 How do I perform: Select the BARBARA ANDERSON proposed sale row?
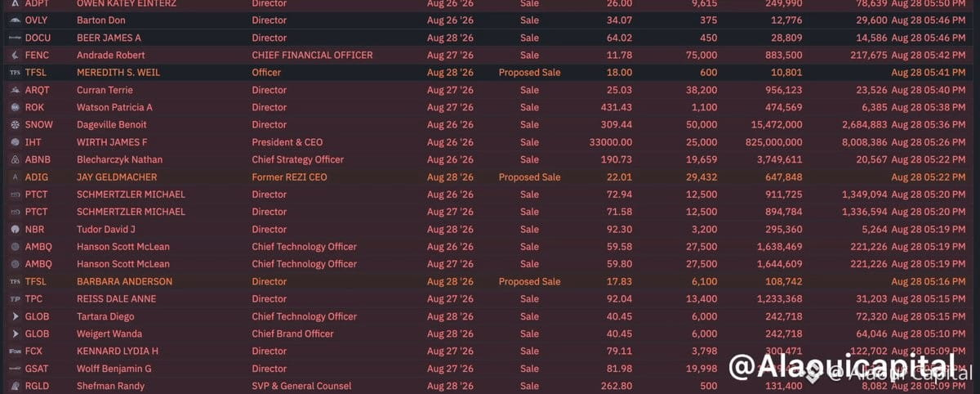pyautogui.click(x=490, y=282)
